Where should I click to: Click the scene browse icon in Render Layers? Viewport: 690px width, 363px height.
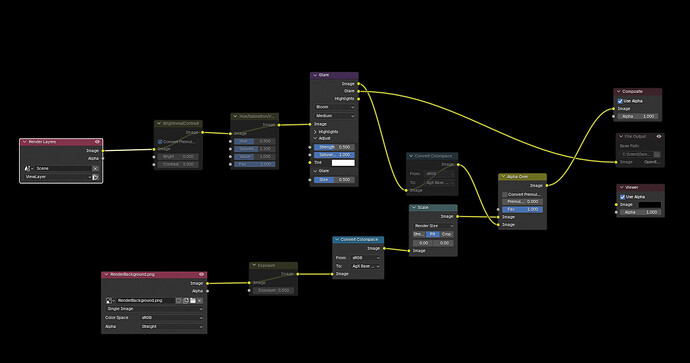point(29,169)
